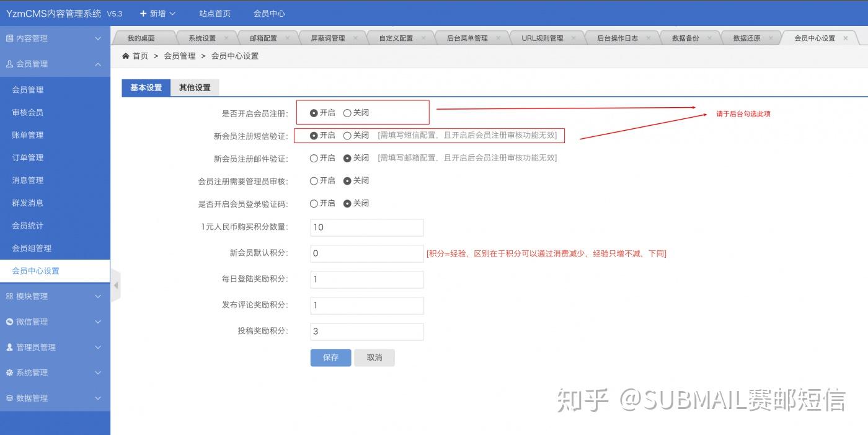
Task: Switch to 后台操作日志 tab
Action: (618, 38)
